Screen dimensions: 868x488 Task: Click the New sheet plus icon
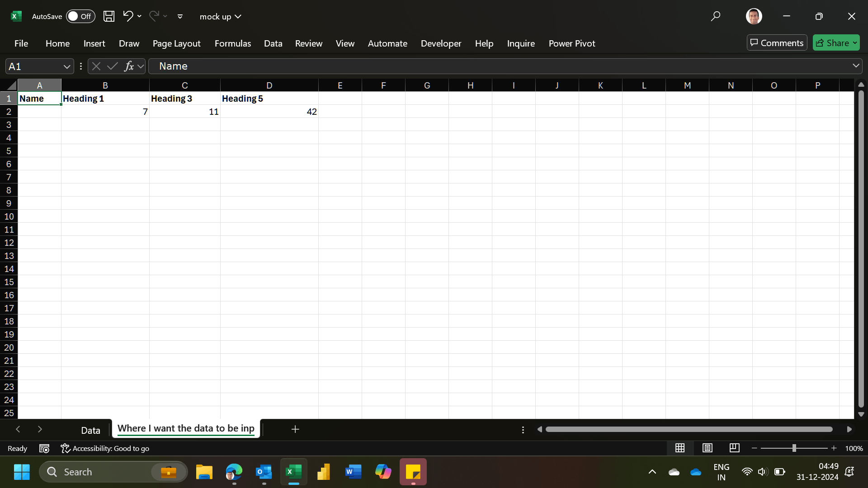click(x=295, y=429)
